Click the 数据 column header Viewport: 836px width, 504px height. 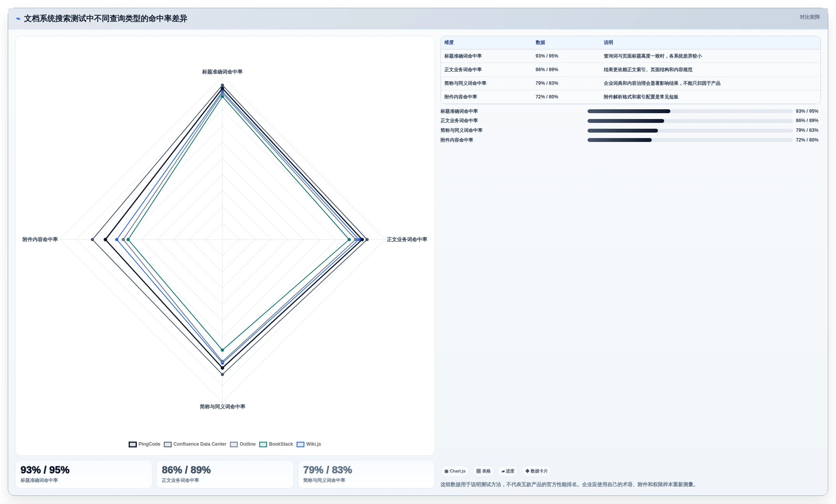pos(540,42)
